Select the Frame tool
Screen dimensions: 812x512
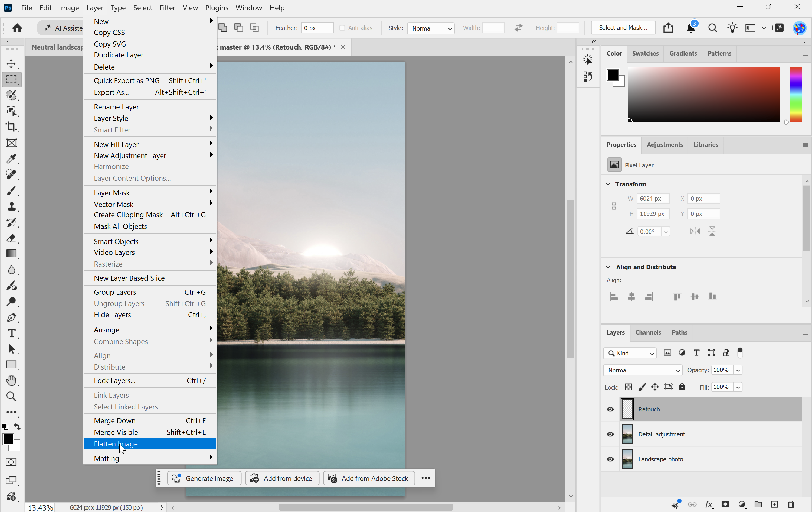[x=11, y=143]
